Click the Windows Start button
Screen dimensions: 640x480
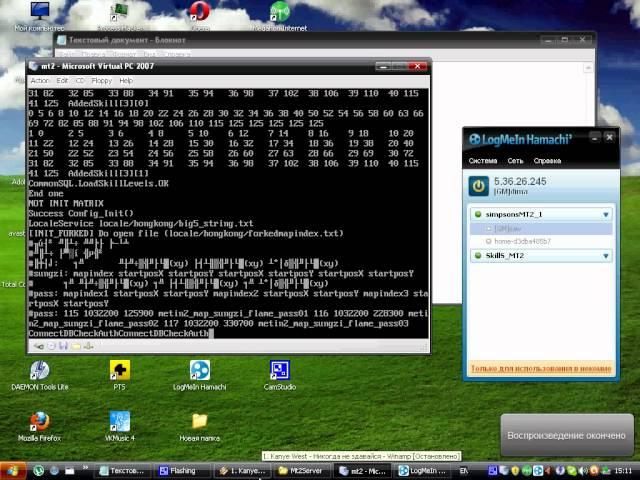tap(13, 471)
